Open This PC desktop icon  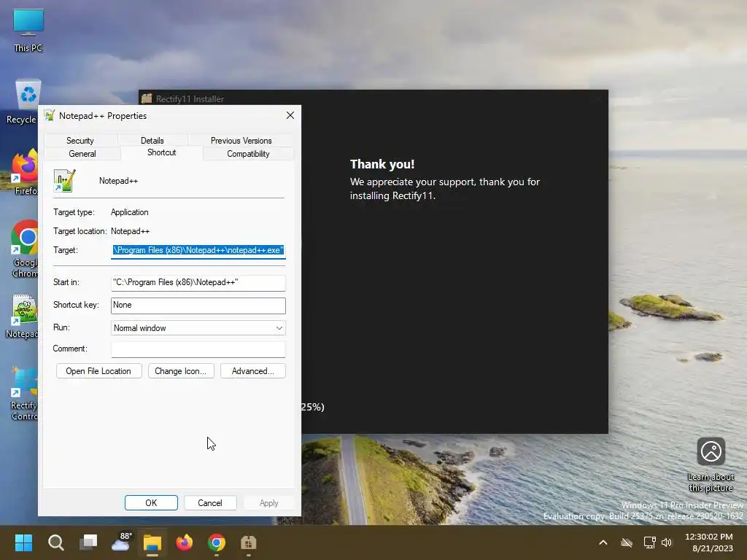coord(28,30)
